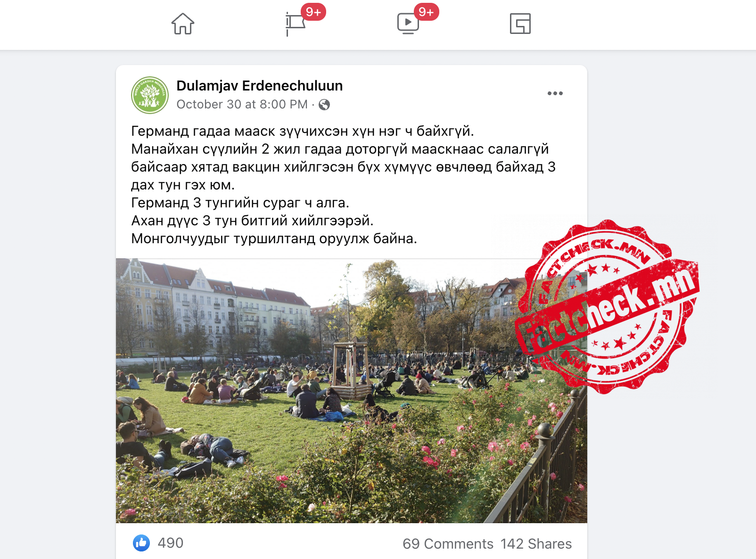Open the Marketplace square icon

(x=520, y=24)
